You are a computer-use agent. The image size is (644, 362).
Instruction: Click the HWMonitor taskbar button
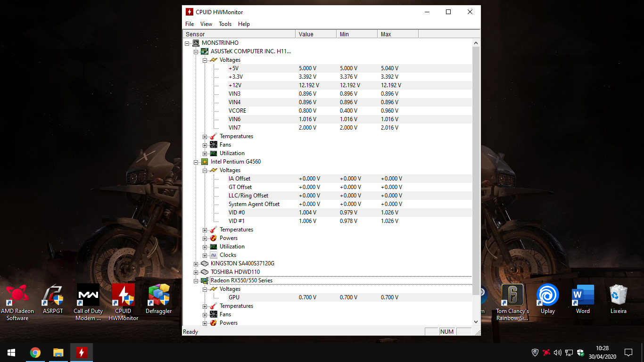pos(82,353)
